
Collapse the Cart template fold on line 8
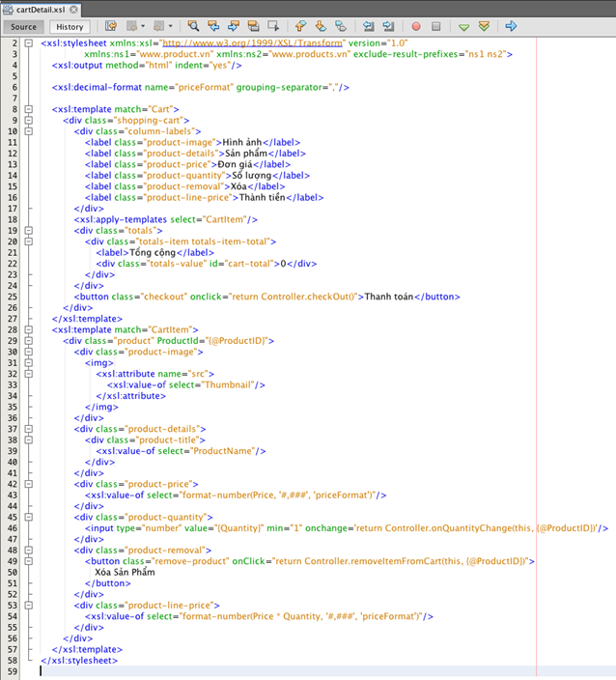tap(29, 109)
